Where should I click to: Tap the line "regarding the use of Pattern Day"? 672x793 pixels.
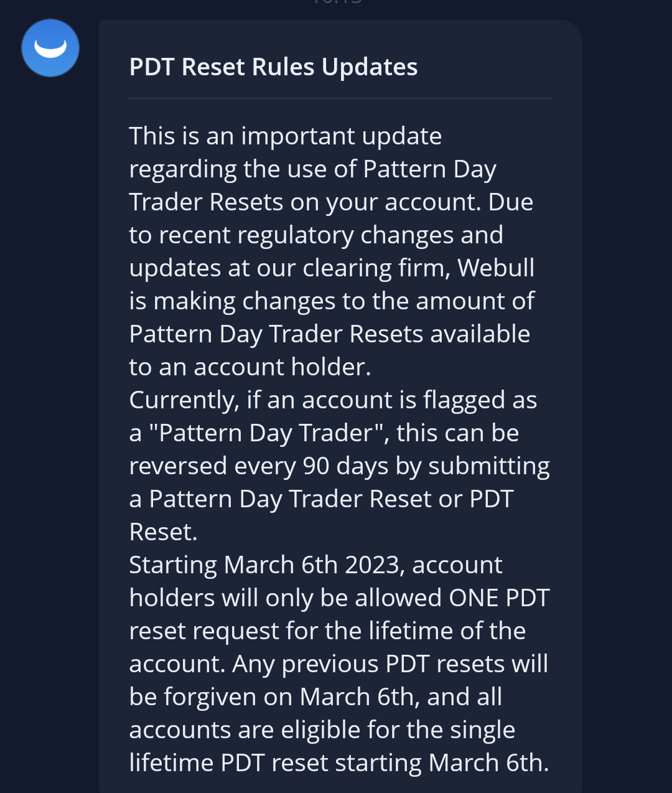312,169
